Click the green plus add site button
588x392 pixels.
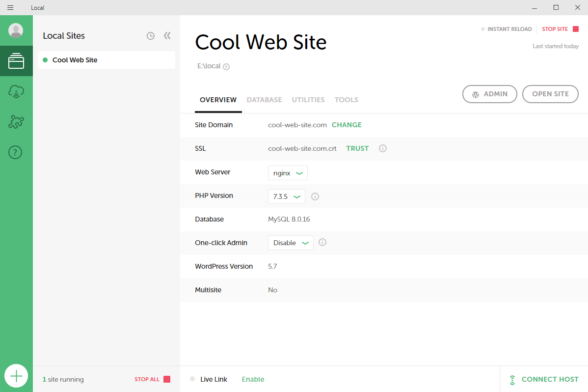(x=16, y=376)
